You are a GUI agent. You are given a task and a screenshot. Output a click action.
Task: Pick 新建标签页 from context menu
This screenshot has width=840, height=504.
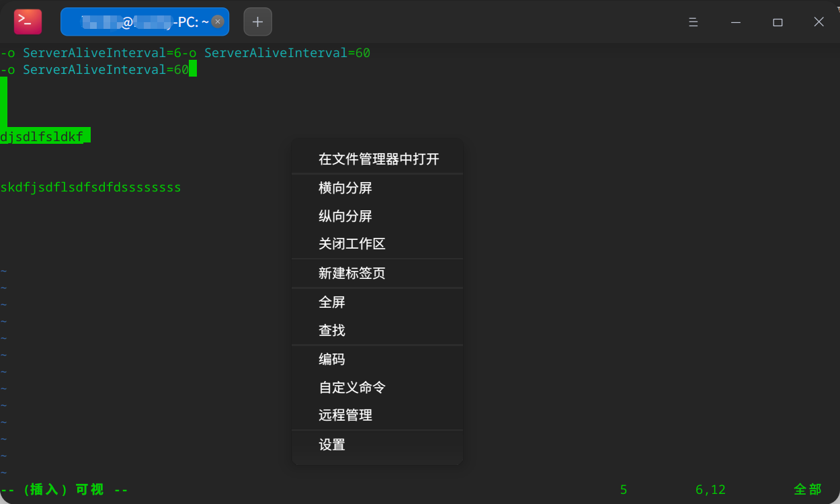click(378, 274)
